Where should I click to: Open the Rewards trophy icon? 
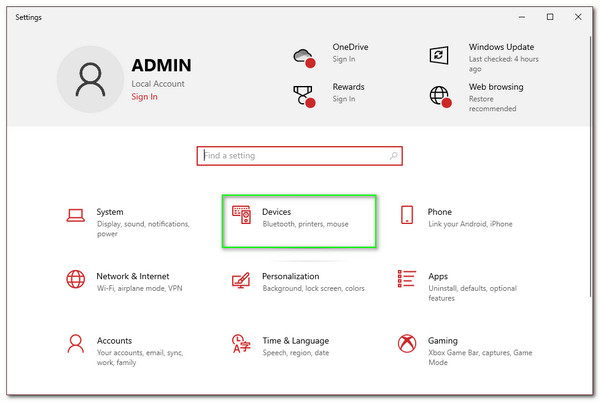[304, 95]
